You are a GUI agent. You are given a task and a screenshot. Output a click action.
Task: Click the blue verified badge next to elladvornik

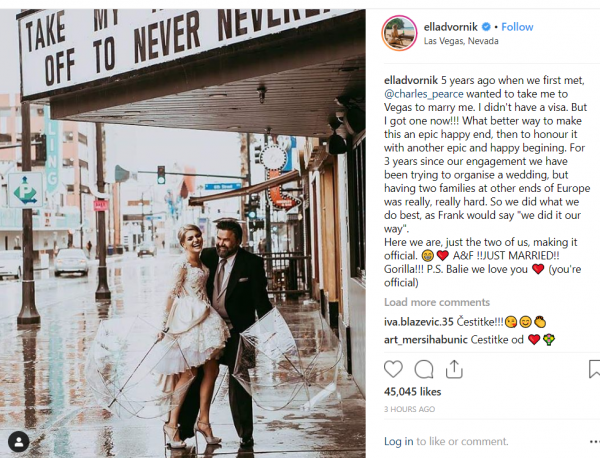486,27
